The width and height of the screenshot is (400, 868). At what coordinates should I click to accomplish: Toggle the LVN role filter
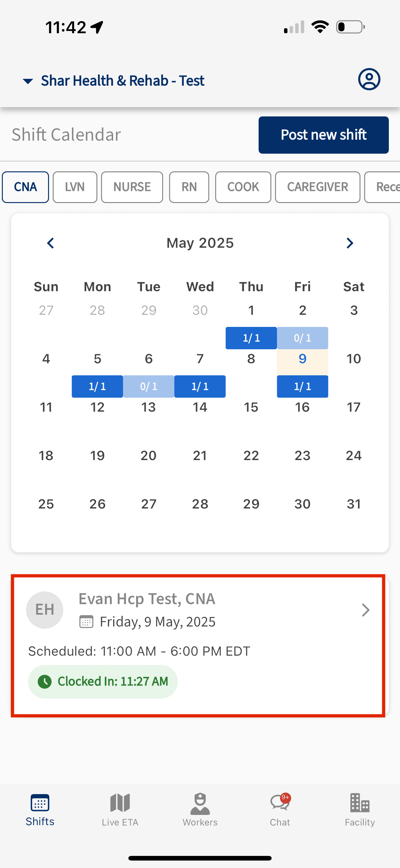75,187
